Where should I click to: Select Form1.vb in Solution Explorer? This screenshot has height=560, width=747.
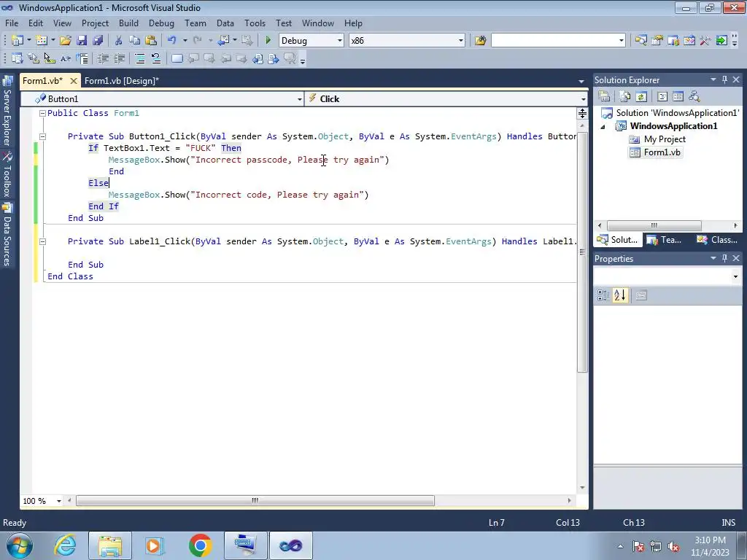[x=656, y=152]
